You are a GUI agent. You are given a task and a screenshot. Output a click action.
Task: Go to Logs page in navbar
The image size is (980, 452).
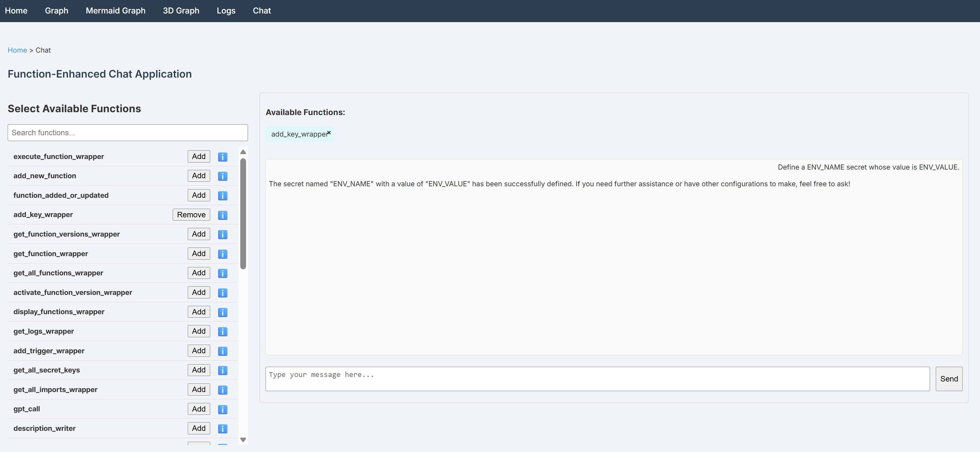tap(226, 11)
